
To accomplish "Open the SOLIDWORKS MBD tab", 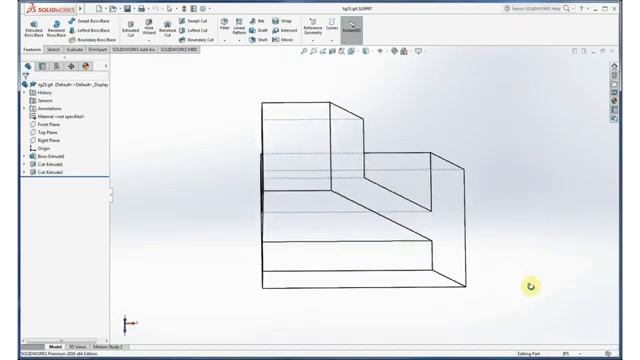I will tap(179, 49).
